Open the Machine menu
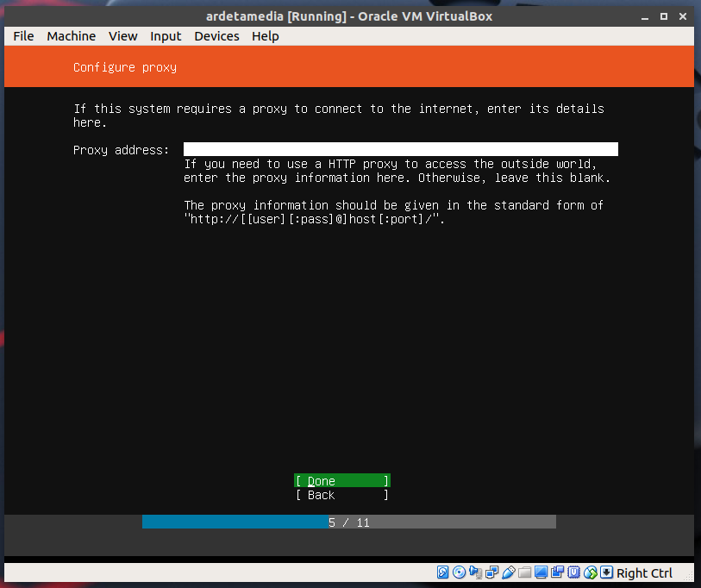This screenshot has height=588, width=701. click(72, 36)
